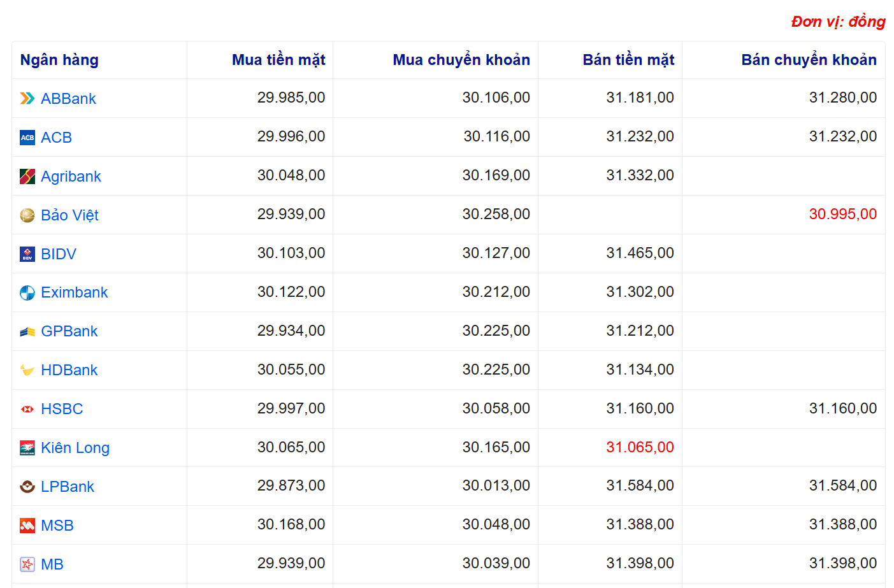Click the BIDV logo icon
Viewport: 894px width, 588px height.
point(27,254)
